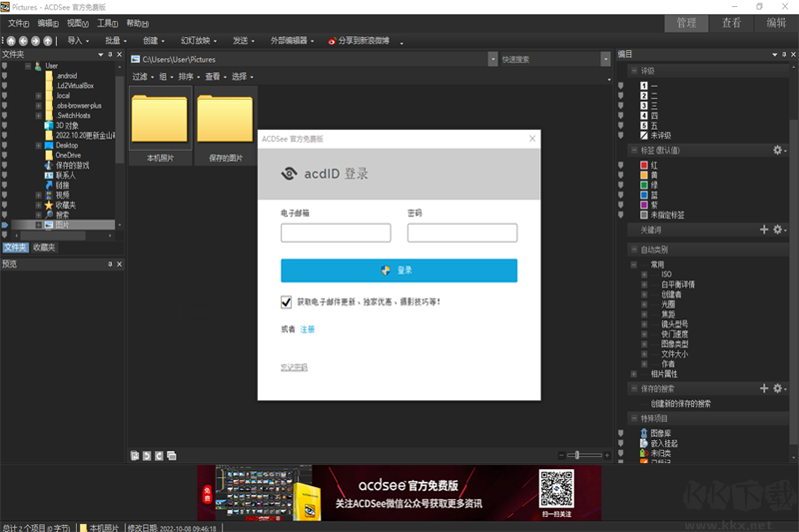This screenshot has height=532, width=799.
Task: Click the 注册 link
Action: point(308,328)
